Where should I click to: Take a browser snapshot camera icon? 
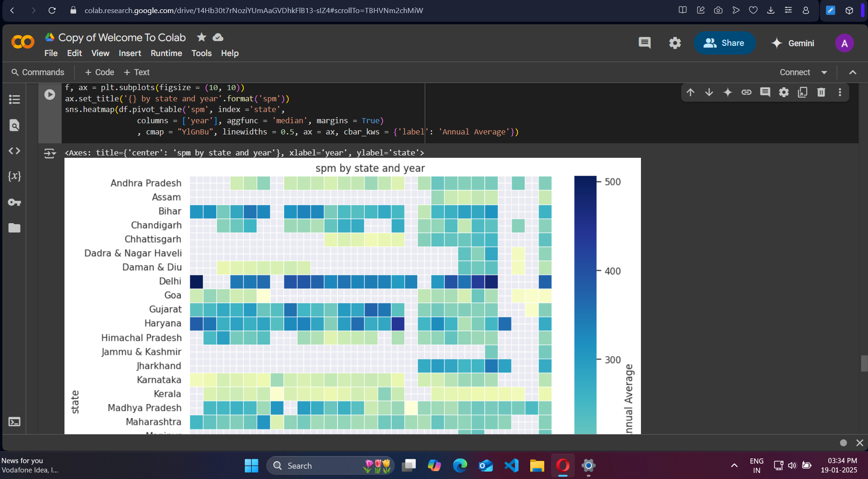click(x=719, y=10)
